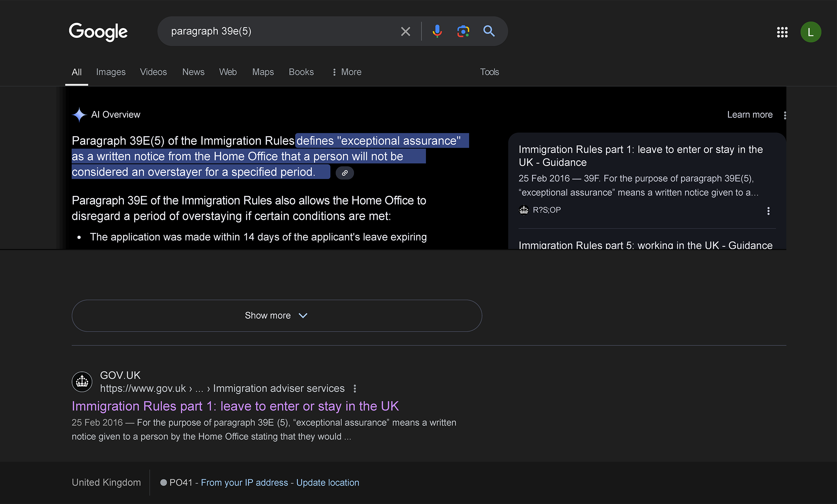Open Google Lens image search icon
Screen dimensions: 837x504
pos(463,31)
